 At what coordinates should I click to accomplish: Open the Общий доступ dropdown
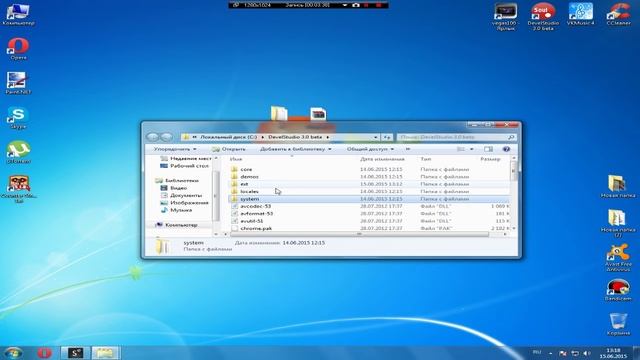click(370, 149)
